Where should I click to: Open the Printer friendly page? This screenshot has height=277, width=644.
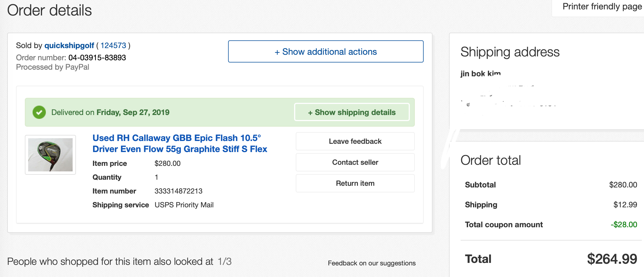pyautogui.click(x=602, y=7)
